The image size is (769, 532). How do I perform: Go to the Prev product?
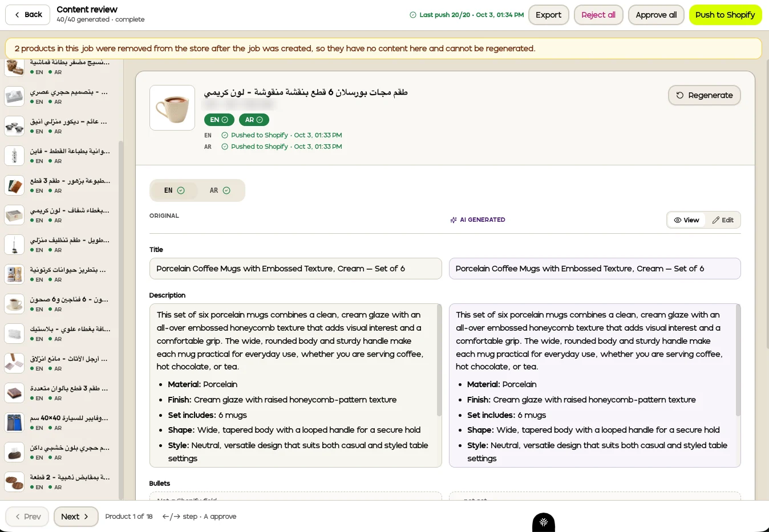coord(27,517)
